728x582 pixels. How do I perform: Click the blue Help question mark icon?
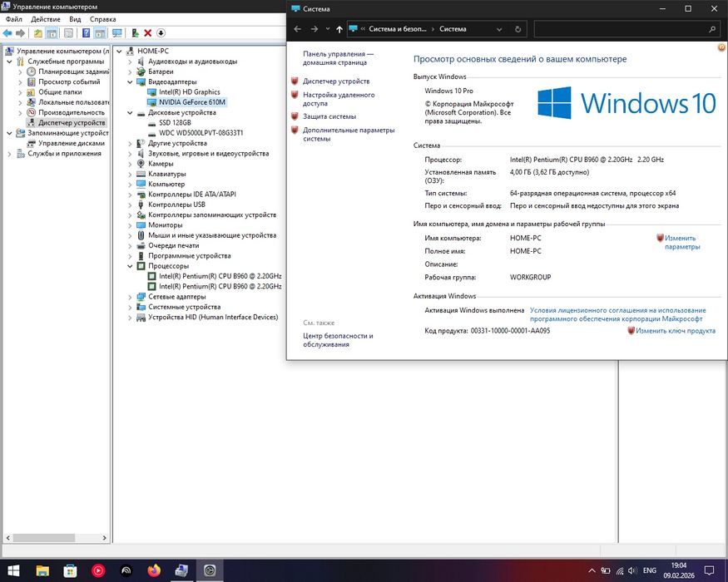click(x=86, y=33)
